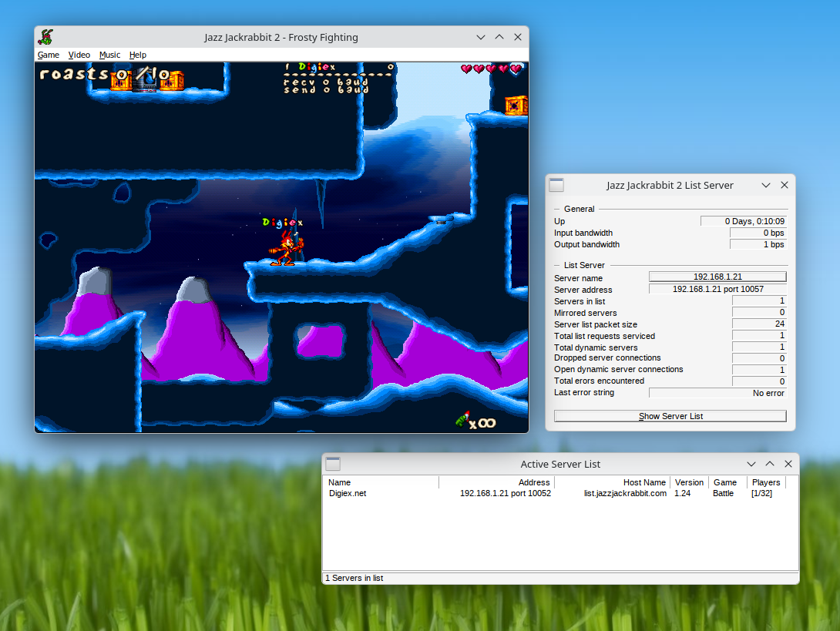Sort server list by Address column

(x=496, y=482)
